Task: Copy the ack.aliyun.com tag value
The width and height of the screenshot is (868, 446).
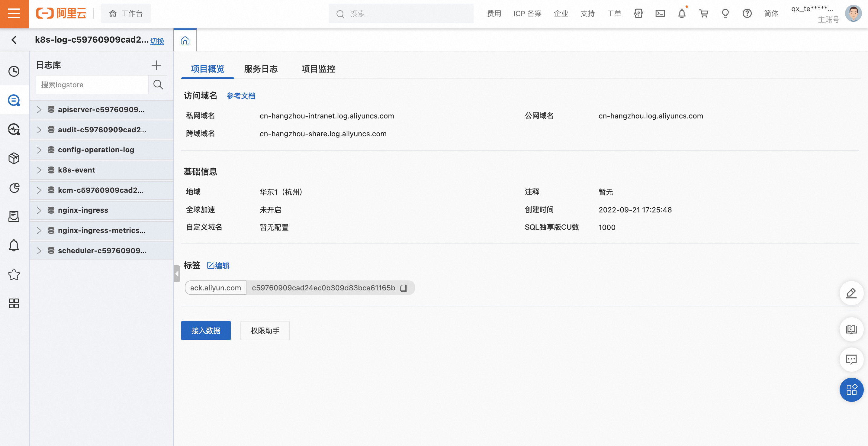Action: [x=403, y=288]
